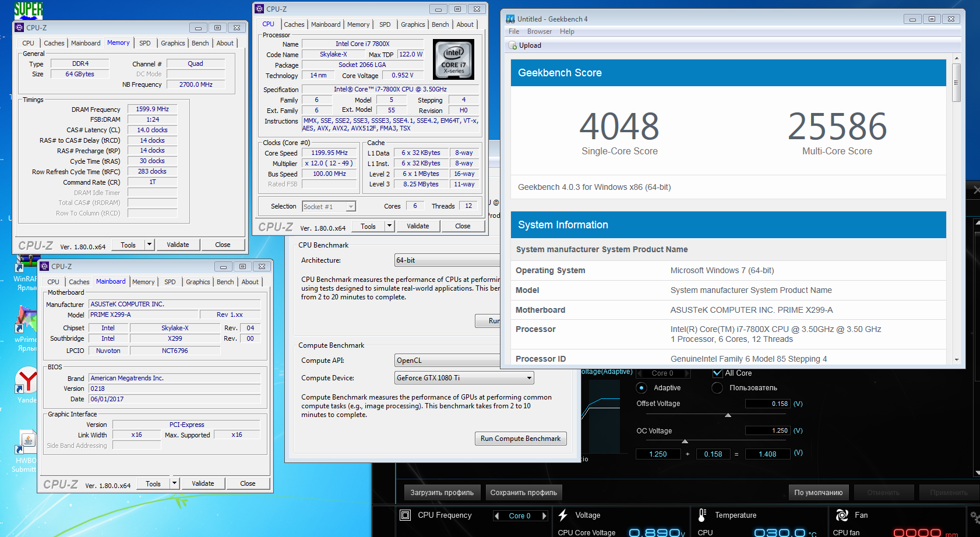Click the Geekbench vertical scrollbar thumb

(x=956, y=82)
